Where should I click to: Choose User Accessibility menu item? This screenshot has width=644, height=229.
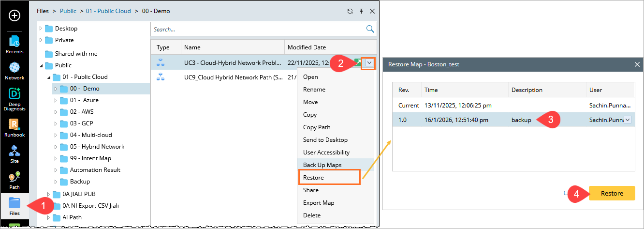(336, 153)
